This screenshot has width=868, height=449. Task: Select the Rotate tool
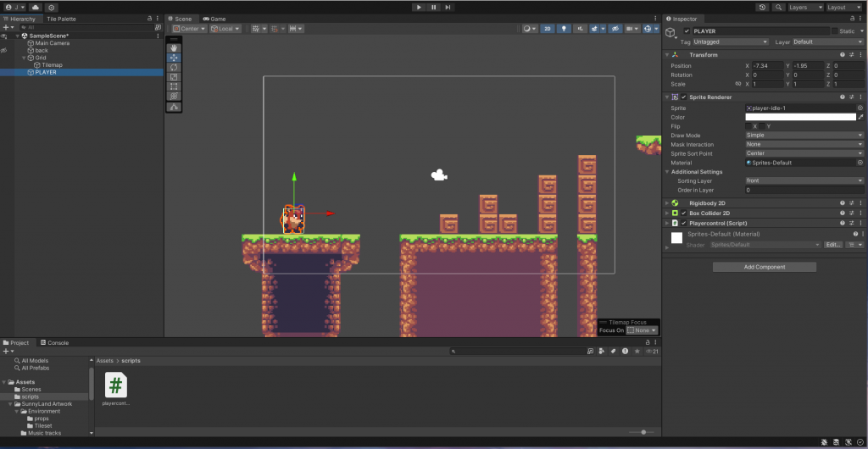point(174,68)
